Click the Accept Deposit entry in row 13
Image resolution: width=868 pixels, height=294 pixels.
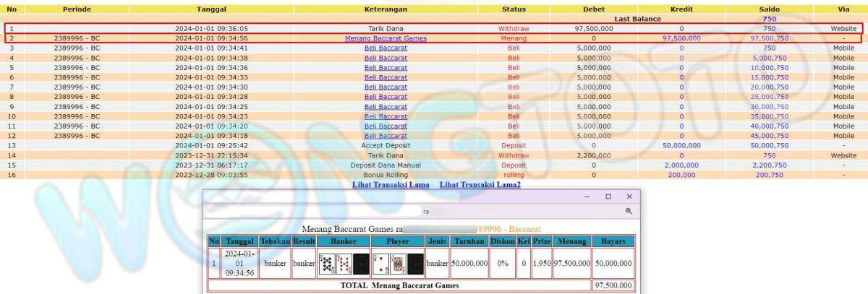(x=386, y=145)
